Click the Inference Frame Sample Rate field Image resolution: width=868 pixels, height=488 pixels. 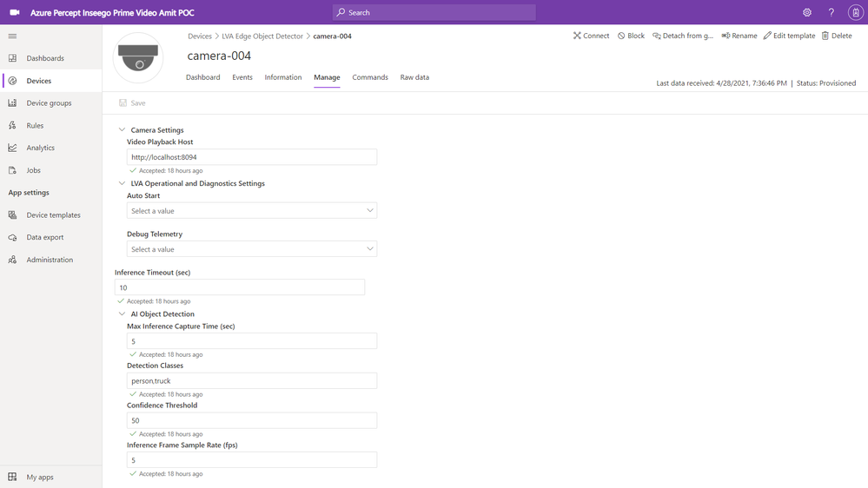coord(252,460)
